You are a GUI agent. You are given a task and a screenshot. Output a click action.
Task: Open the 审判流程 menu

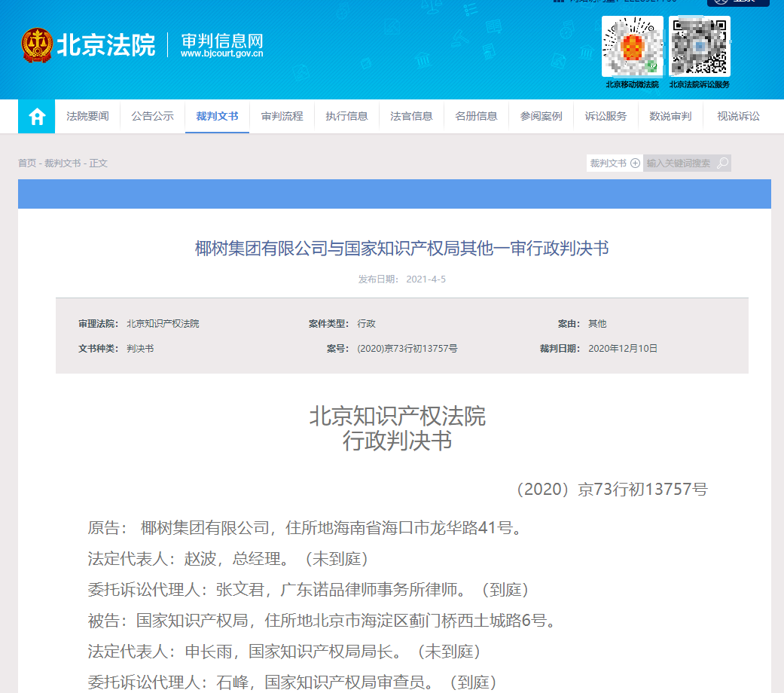282,117
